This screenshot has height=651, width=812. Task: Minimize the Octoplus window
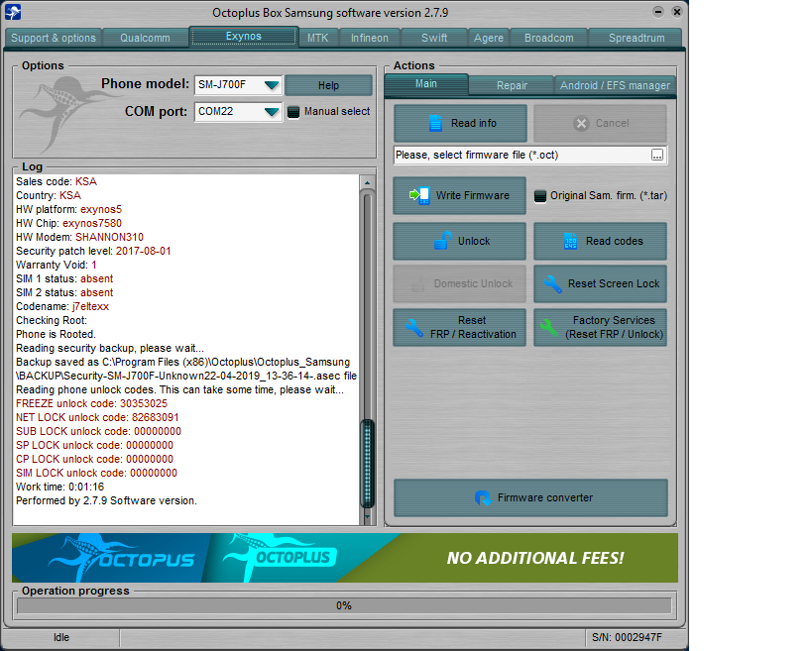657,11
